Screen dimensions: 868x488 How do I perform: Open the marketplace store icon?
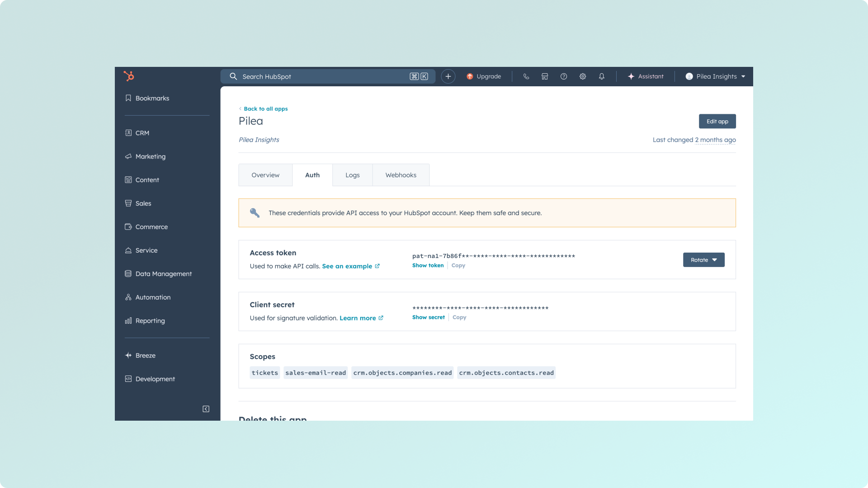(x=545, y=76)
